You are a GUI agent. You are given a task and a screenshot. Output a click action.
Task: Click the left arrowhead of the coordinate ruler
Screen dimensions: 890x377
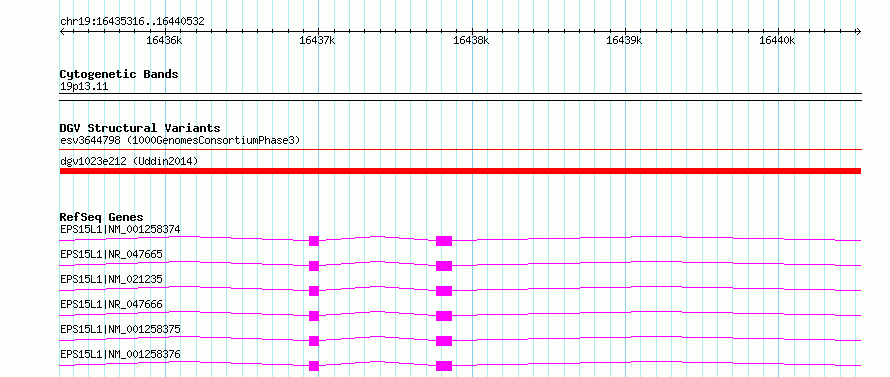click(x=62, y=31)
